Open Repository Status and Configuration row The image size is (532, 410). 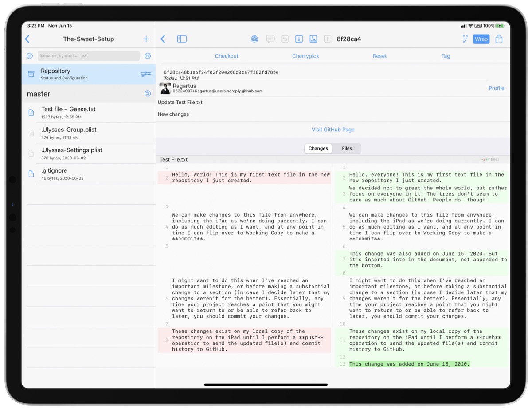[x=89, y=74]
